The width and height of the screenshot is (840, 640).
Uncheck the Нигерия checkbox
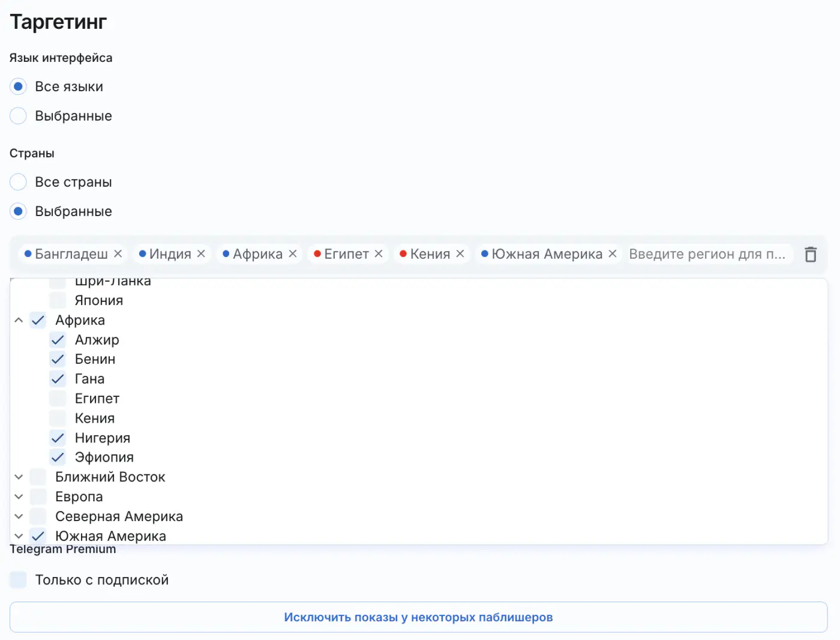coord(58,438)
